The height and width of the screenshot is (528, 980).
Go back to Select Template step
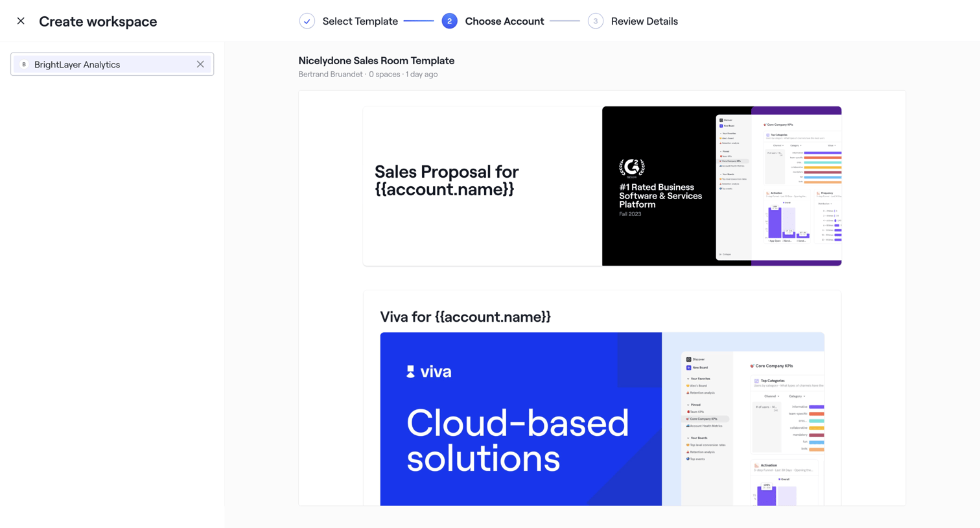pos(360,21)
